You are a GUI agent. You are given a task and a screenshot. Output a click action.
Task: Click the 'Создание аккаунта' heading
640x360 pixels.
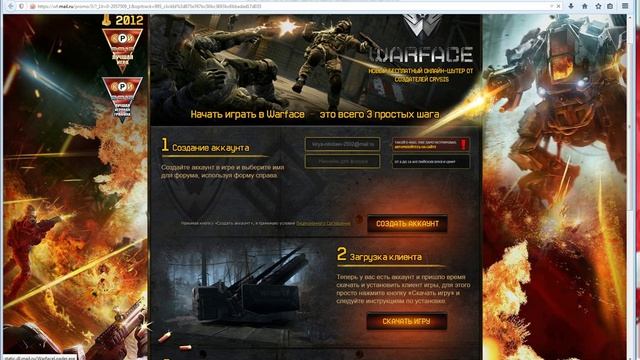click(x=211, y=148)
